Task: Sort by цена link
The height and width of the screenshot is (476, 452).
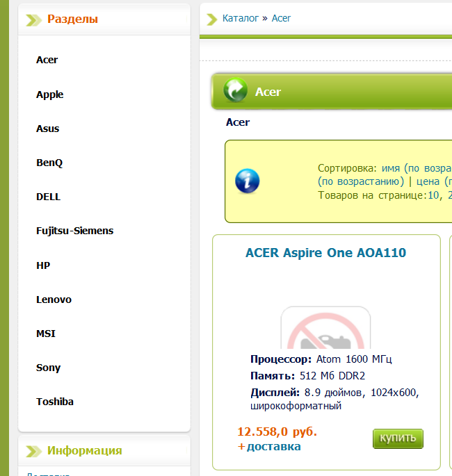Action: click(434, 181)
